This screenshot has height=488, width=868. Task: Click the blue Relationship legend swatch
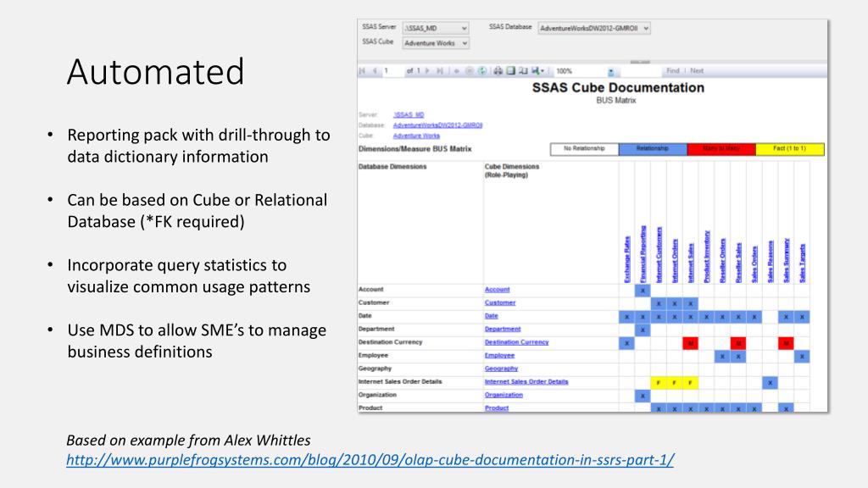point(653,149)
